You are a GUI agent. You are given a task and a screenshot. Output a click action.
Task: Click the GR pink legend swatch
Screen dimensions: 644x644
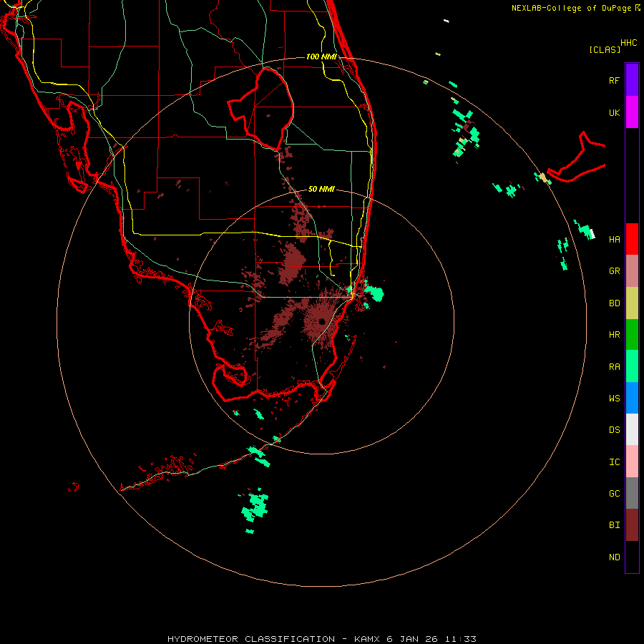(632, 271)
